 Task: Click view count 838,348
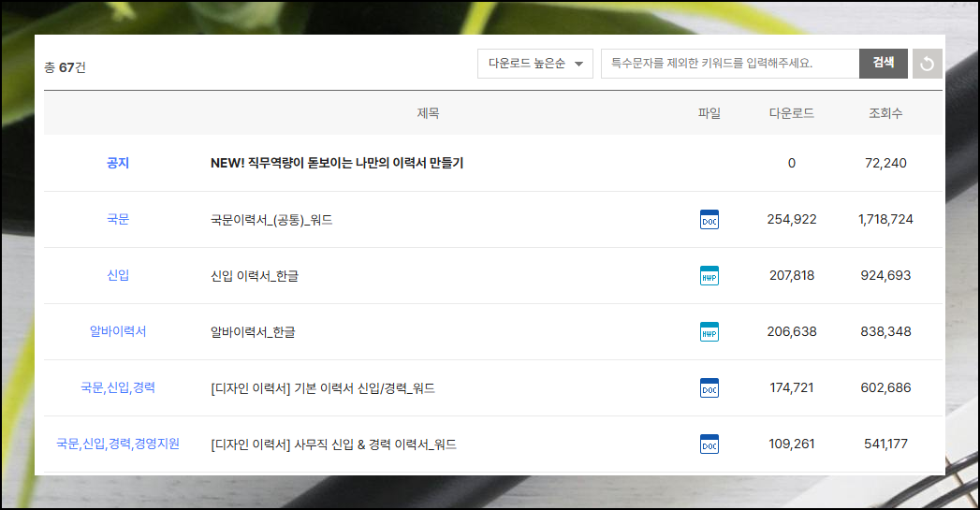point(885,332)
